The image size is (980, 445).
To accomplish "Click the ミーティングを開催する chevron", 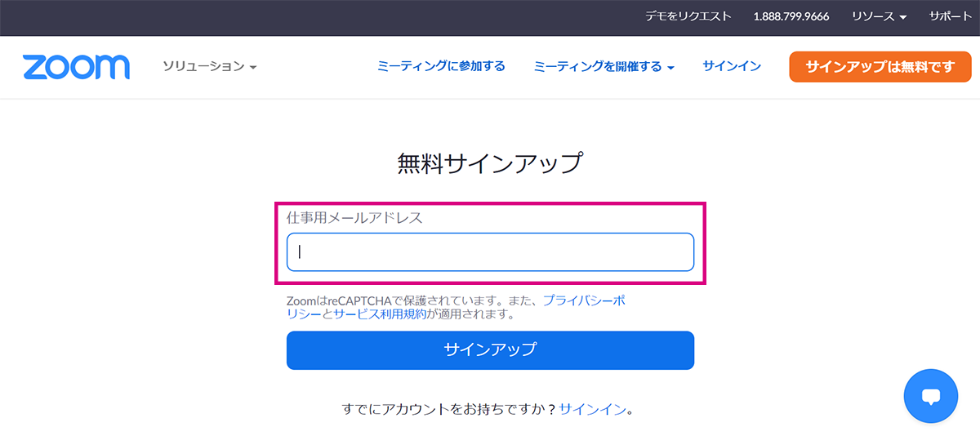I will click(x=670, y=67).
